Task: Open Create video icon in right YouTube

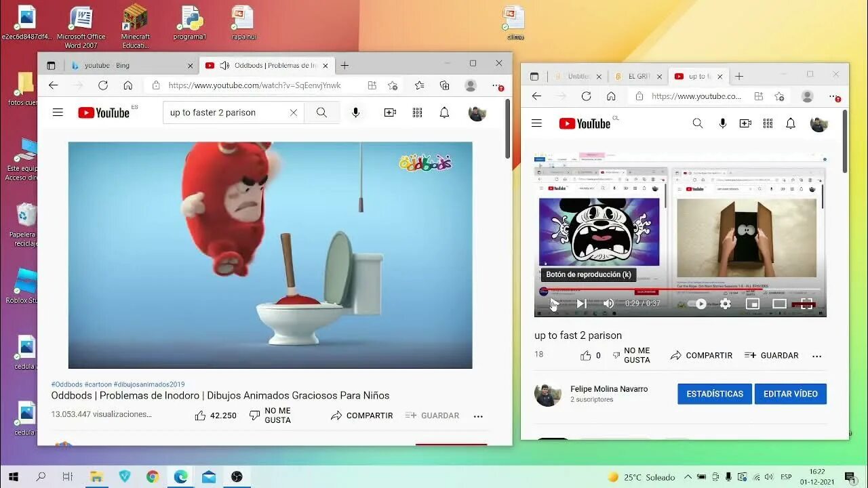Action: [745, 123]
